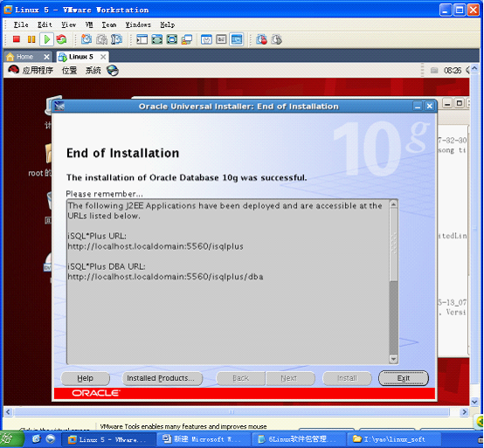484x448 pixels.
Task: Click the 08:26 clock in Linux panel
Action: [x=453, y=71]
